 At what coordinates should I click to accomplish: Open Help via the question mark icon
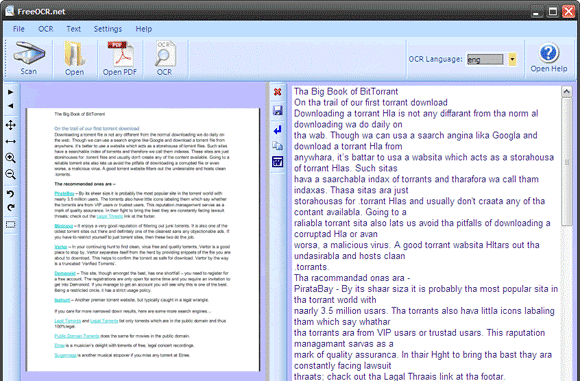549,58
